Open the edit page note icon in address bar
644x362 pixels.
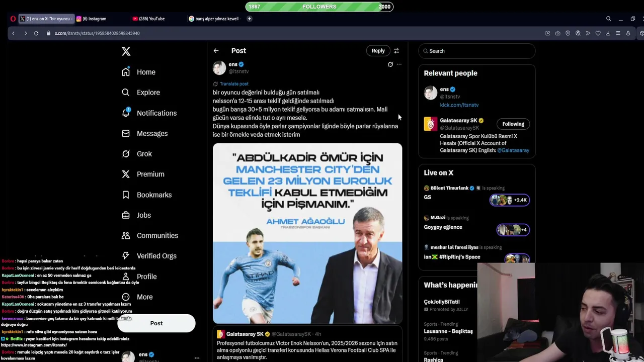pos(547,33)
